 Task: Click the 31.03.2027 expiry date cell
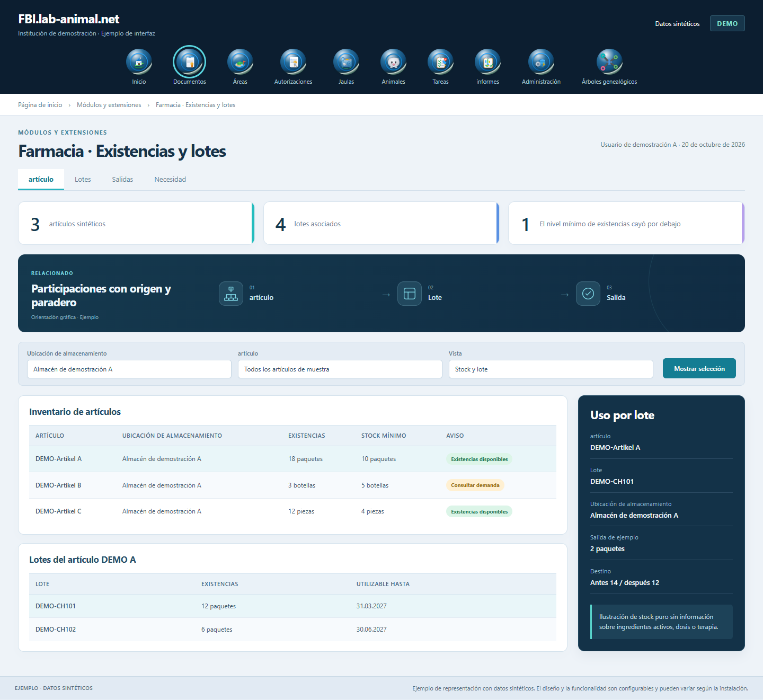(x=371, y=606)
